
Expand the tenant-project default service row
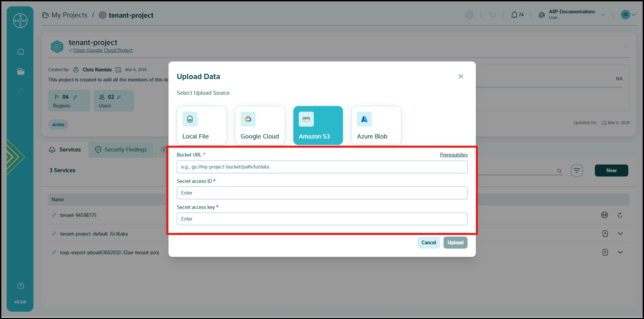pos(620,234)
